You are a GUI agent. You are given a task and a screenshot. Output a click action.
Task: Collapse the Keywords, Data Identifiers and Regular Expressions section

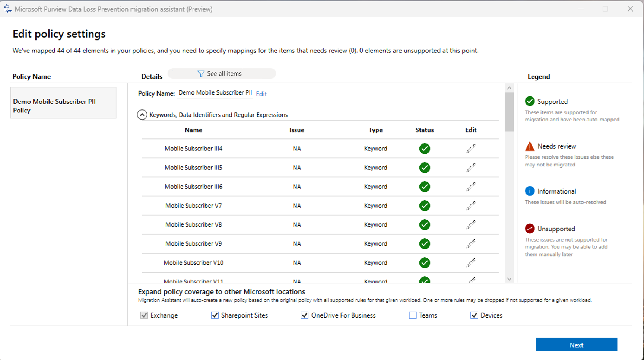click(142, 115)
